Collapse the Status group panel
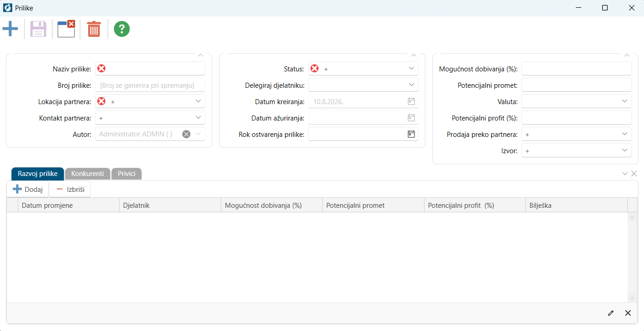This screenshot has width=644, height=331. (414, 55)
